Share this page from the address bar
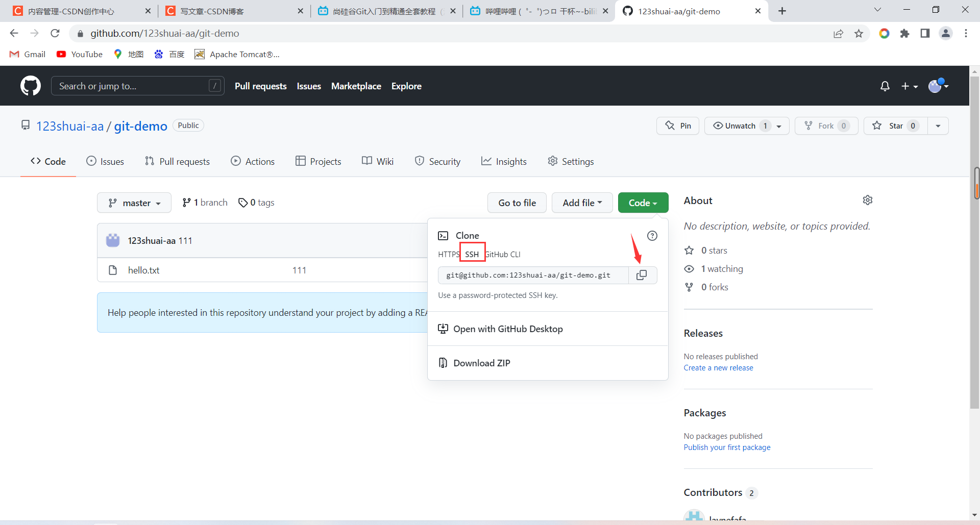Screen dimensions: 980x525 tap(838, 33)
